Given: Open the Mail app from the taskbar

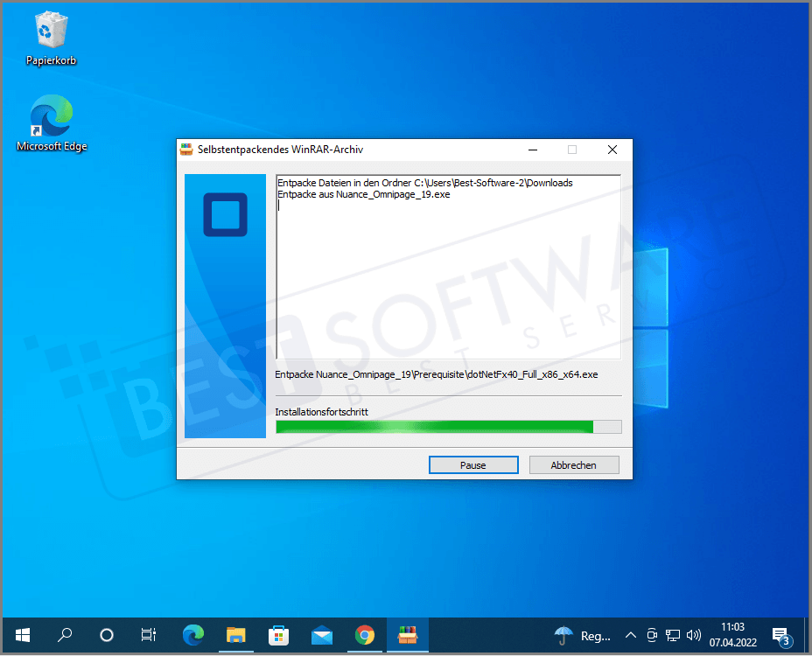Looking at the screenshot, I should coord(322,636).
